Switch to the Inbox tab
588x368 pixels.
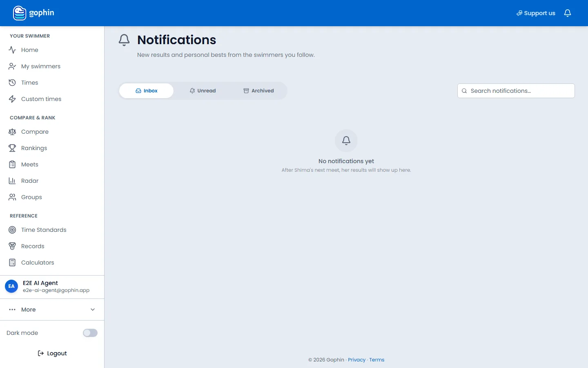146,91
